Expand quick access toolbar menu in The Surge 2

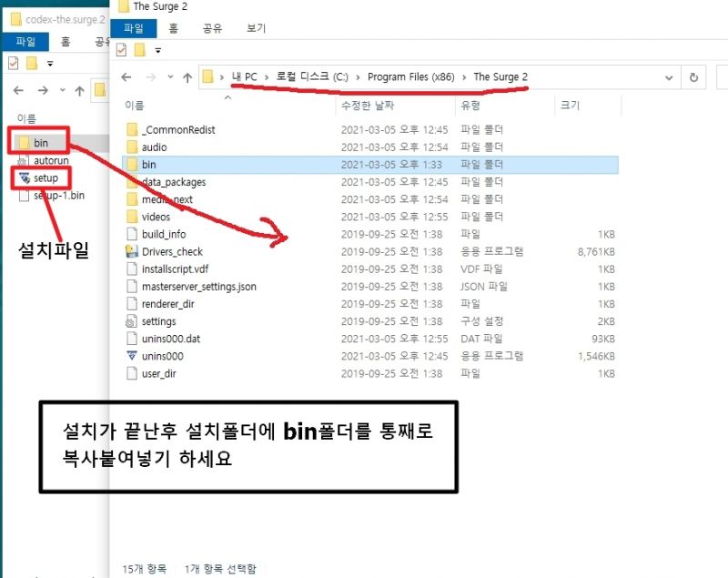click(158, 50)
